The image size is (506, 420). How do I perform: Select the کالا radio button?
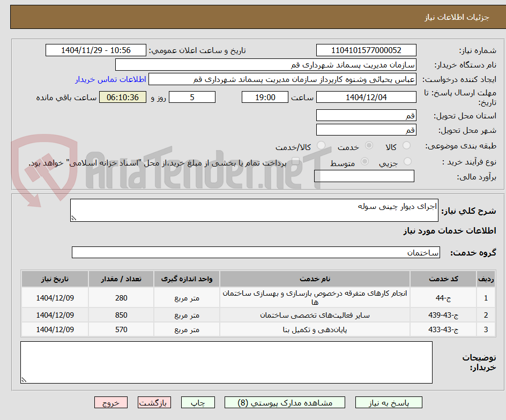tap(407, 146)
